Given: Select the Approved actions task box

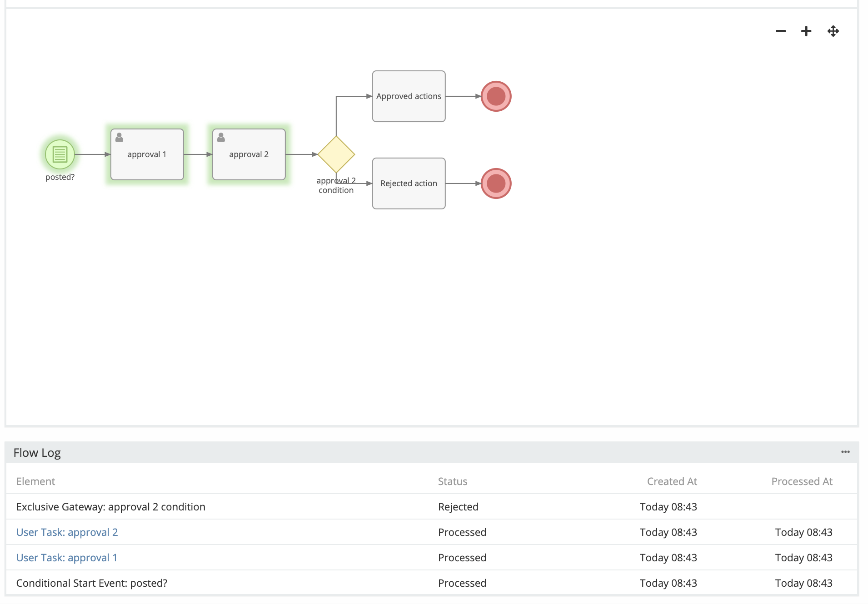Looking at the screenshot, I should pyautogui.click(x=409, y=96).
